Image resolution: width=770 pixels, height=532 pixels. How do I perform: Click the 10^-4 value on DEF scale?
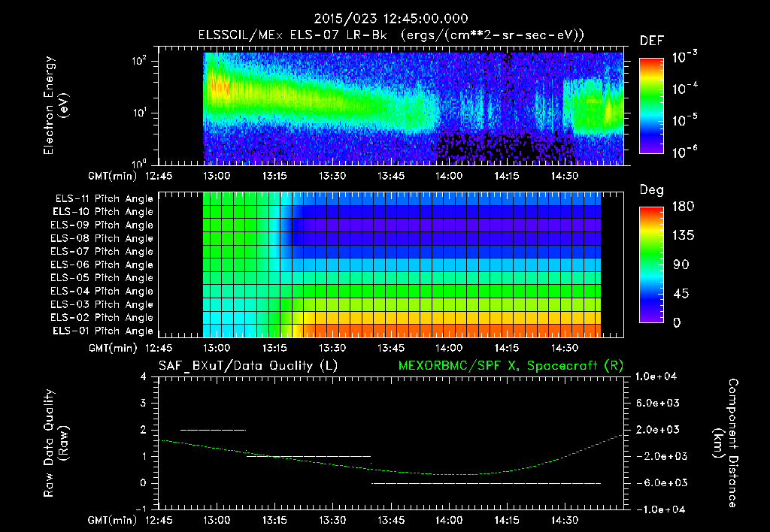pos(684,89)
